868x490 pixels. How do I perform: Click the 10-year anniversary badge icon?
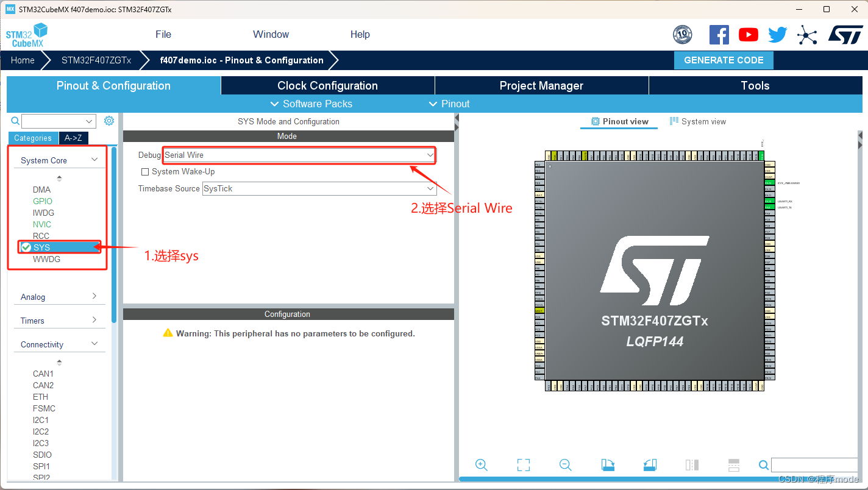coord(682,35)
